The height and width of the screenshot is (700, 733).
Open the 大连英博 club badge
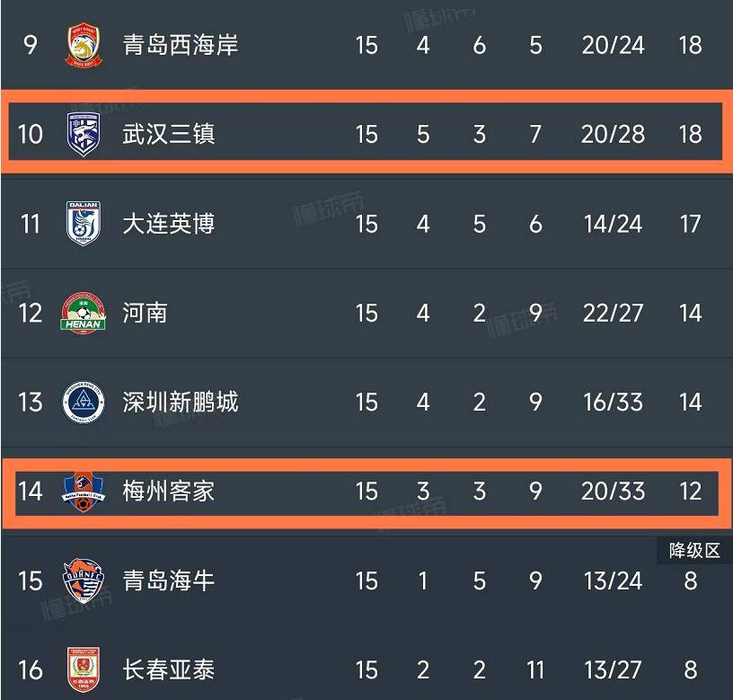tap(84, 224)
